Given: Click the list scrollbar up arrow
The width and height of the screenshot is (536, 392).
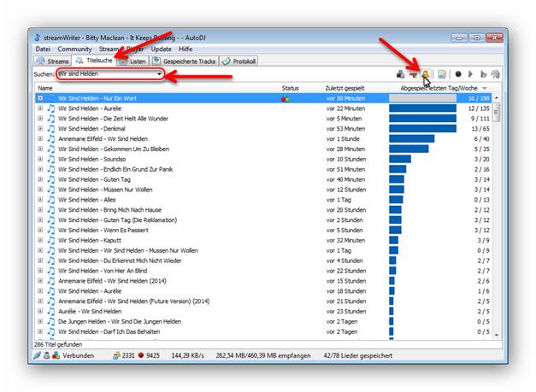Looking at the screenshot, I should tap(497, 98).
